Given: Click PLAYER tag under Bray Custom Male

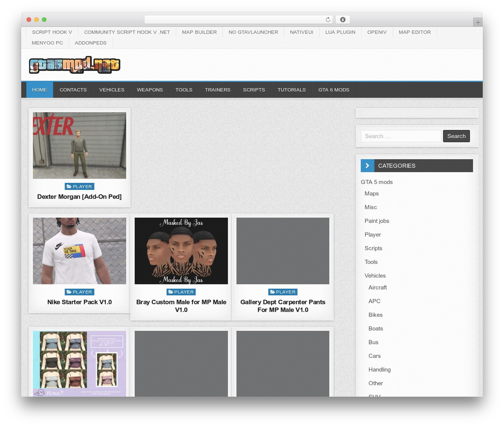Looking at the screenshot, I should (x=181, y=292).
